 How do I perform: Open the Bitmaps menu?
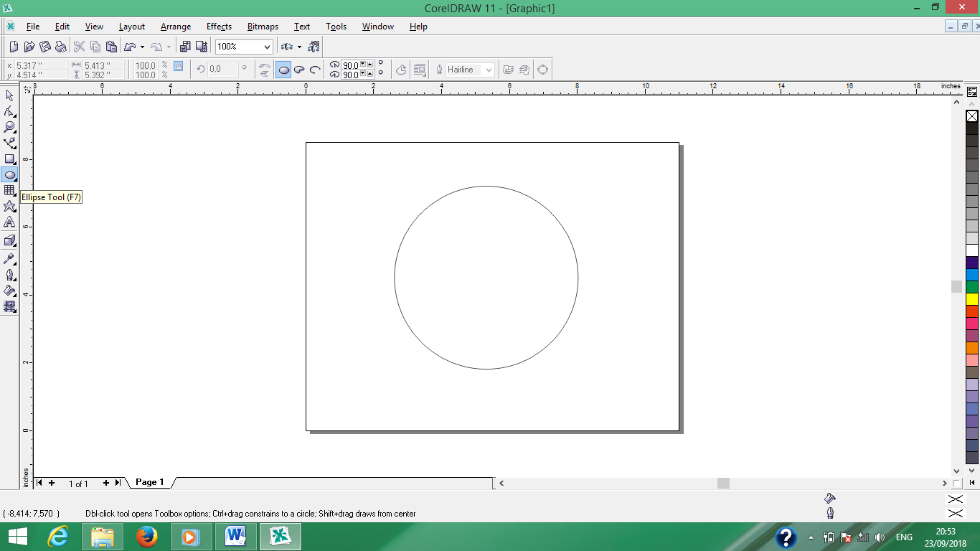[262, 27]
